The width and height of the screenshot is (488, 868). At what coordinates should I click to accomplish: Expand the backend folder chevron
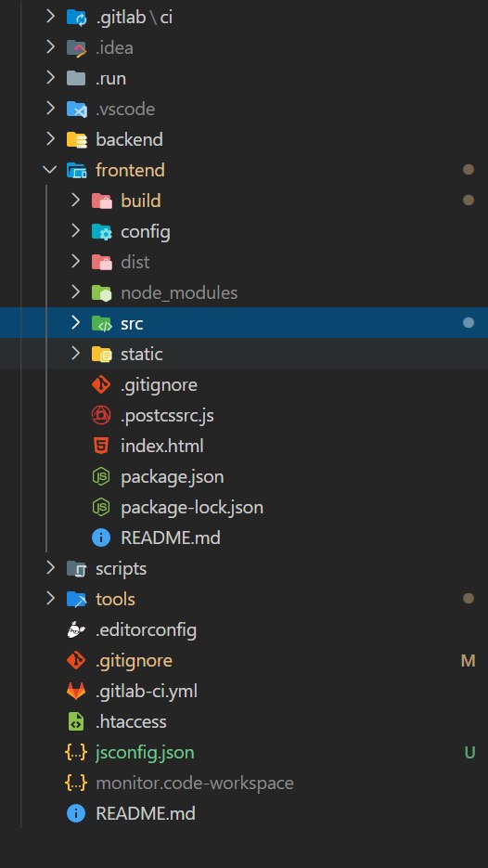(x=50, y=138)
